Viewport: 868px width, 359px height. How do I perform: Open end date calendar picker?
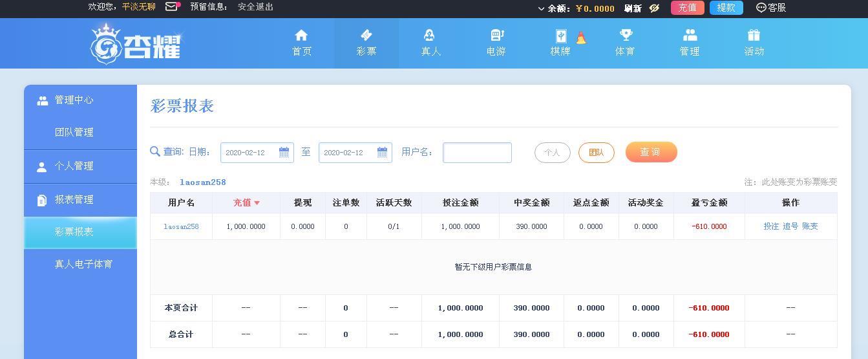(382, 153)
